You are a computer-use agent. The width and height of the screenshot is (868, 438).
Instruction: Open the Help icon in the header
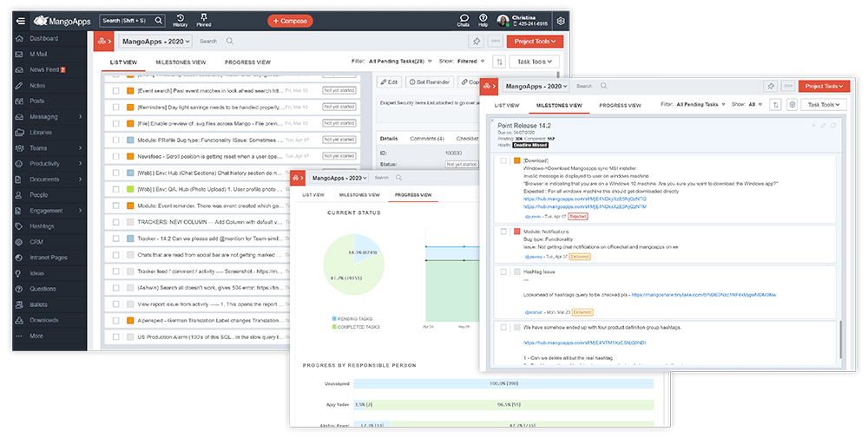(483, 21)
